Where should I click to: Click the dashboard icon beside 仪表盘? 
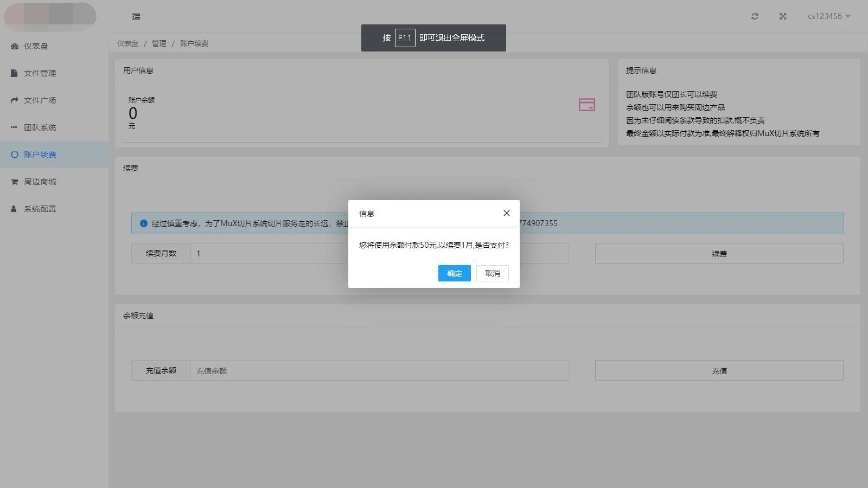click(15, 46)
